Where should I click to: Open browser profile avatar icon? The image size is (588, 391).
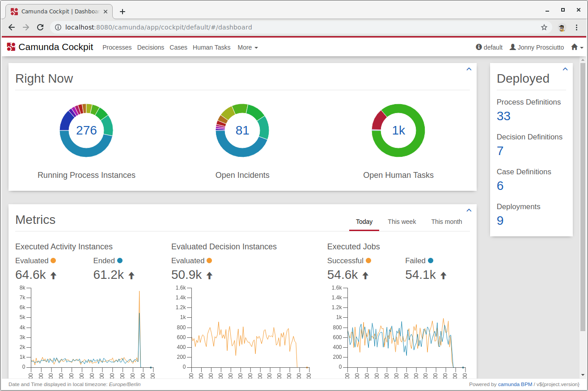tap(562, 27)
